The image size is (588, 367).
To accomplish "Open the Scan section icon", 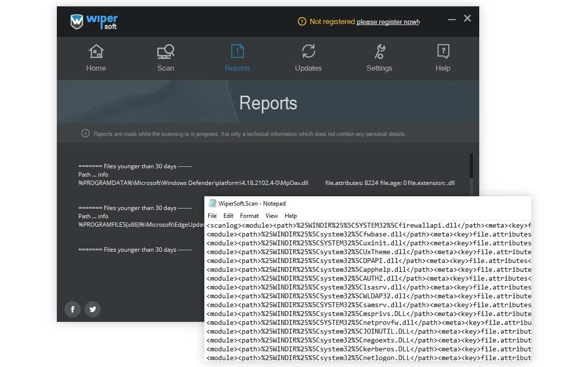I will coord(166,52).
